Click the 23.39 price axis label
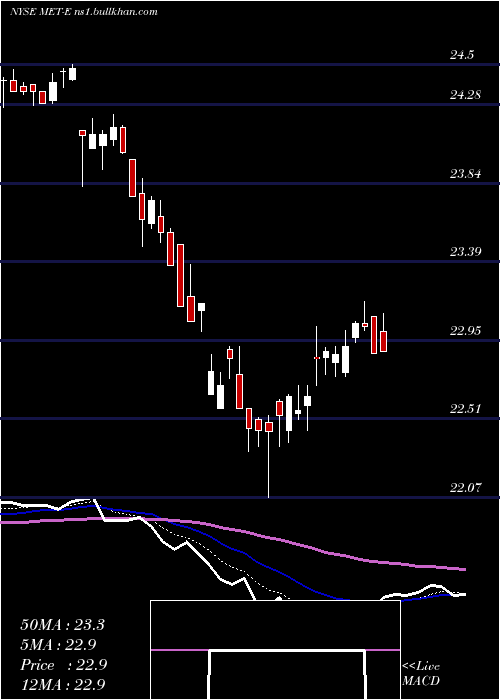This screenshot has width=500, height=700. (x=465, y=252)
